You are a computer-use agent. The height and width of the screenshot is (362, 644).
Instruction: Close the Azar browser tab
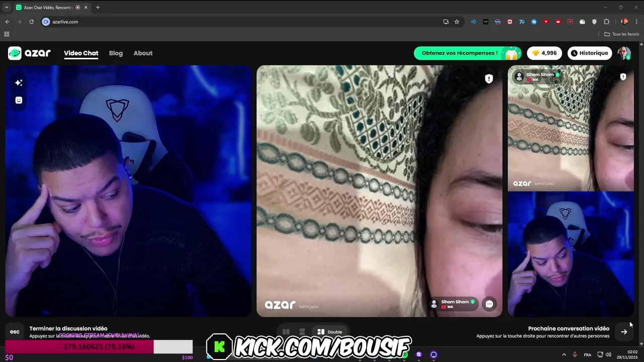86,8
